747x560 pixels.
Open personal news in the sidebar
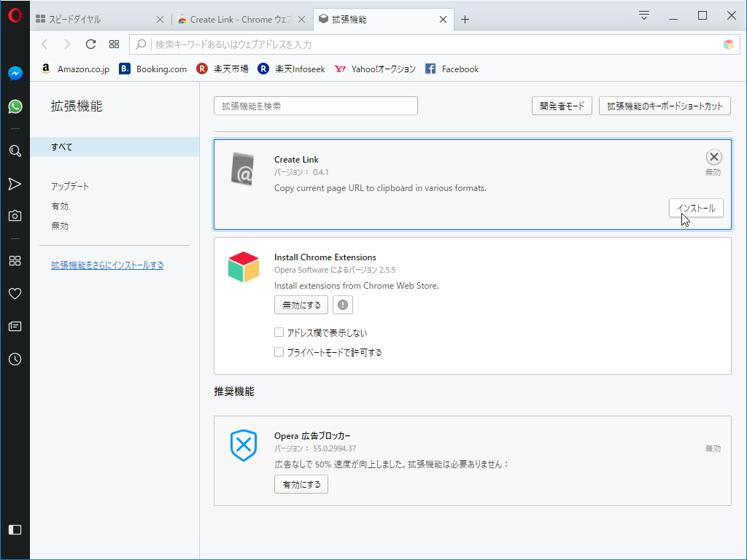click(15, 326)
